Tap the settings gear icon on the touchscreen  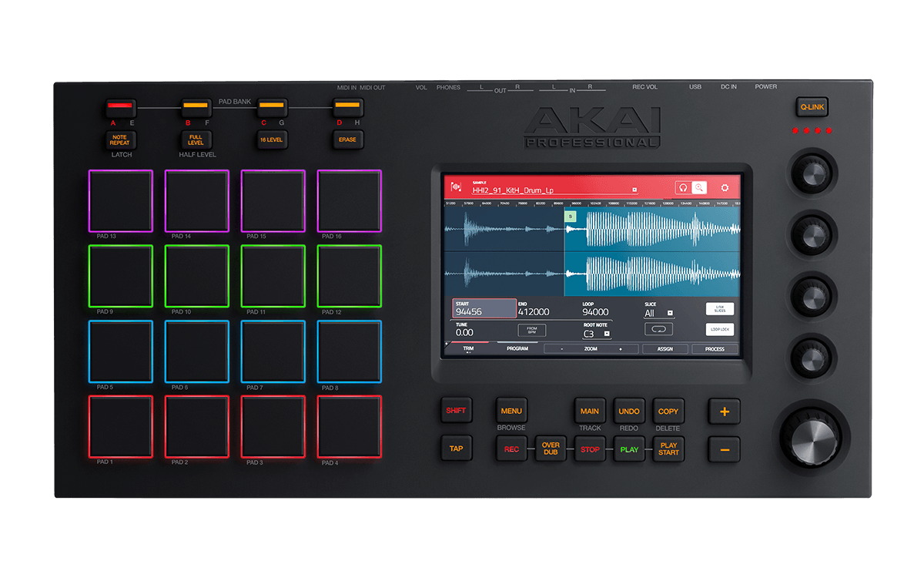pos(724,187)
